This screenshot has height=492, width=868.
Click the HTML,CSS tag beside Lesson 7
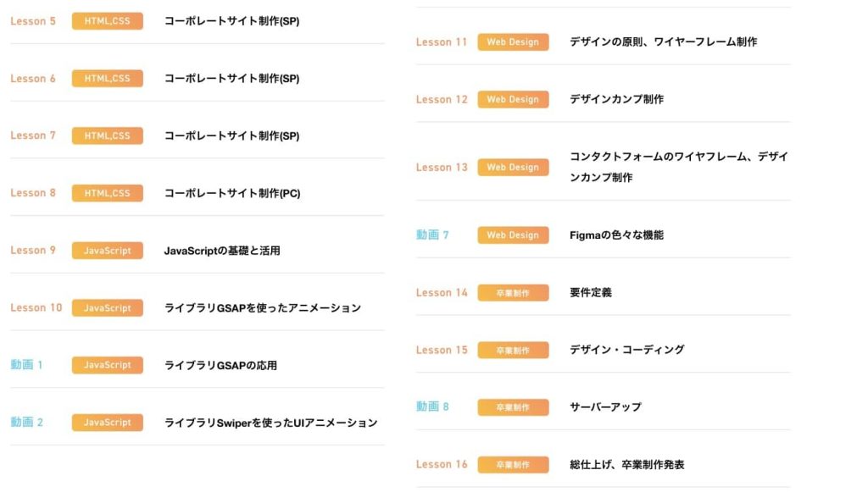(x=107, y=135)
